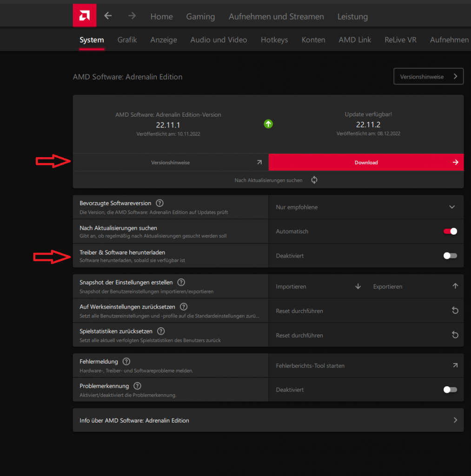Select the Aufnehmen sub-tab
The width and height of the screenshot is (471, 476).
pos(450,40)
